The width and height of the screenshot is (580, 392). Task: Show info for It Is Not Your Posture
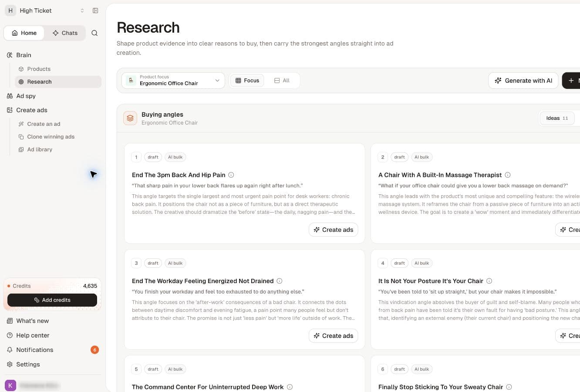(x=489, y=281)
